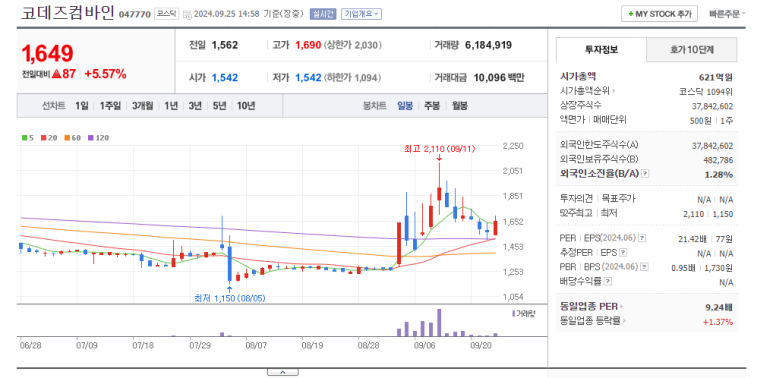Open the 기업개요 dropdown
Image resolution: width=773 pixels, height=378 pixels.
pyautogui.click(x=361, y=14)
